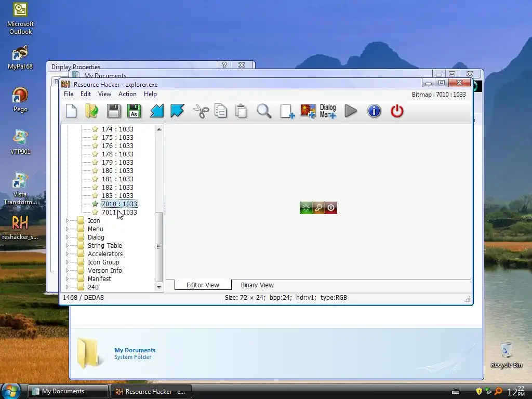This screenshot has height=399, width=532.
Task: Switch to the Editor View tab
Action: (203, 285)
